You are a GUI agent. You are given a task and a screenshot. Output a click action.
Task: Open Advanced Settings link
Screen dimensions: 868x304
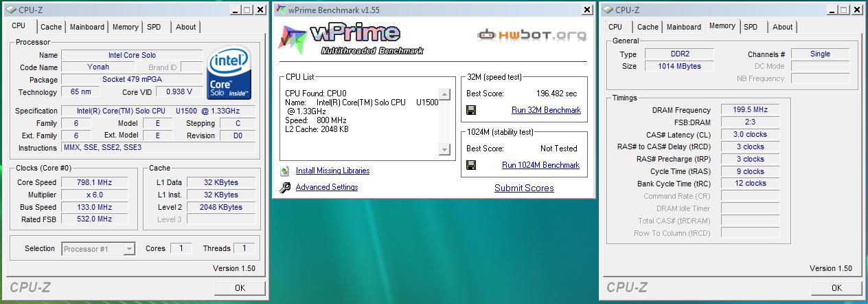(327, 187)
